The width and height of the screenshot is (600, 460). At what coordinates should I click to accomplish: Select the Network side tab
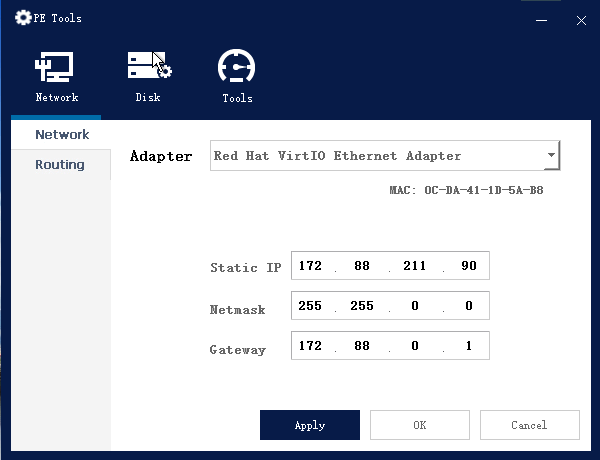click(61, 135)
